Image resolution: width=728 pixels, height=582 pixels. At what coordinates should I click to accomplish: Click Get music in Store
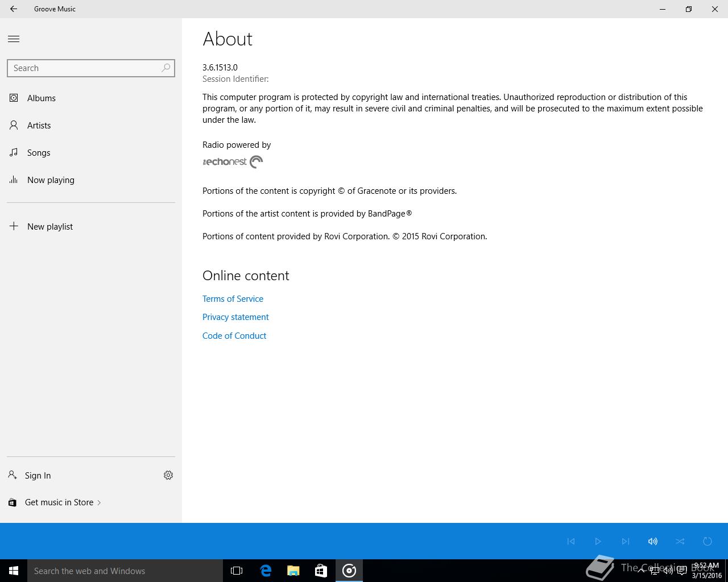coord(55,502)
